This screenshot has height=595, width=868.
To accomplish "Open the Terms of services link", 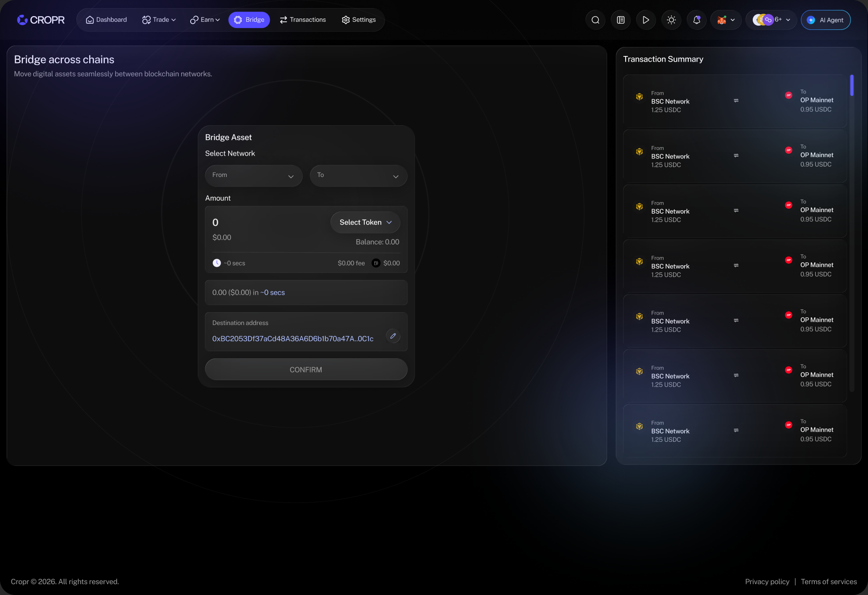I will [829, 582].
